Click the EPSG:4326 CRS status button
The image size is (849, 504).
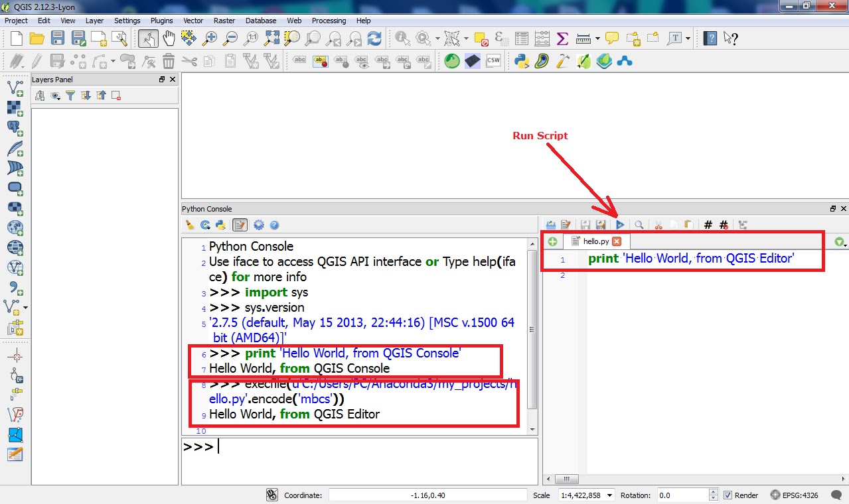pos(795,495)
